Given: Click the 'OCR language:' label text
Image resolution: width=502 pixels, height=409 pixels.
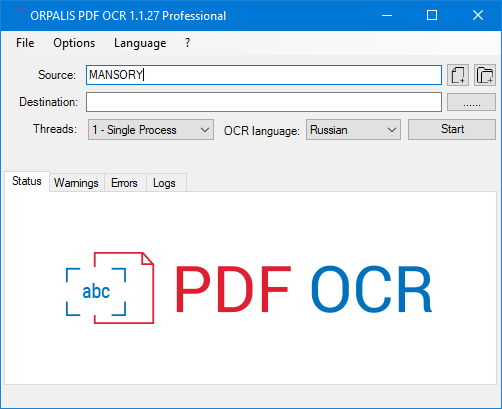Looking at the screenshot, I should click(x=262, y=131).
